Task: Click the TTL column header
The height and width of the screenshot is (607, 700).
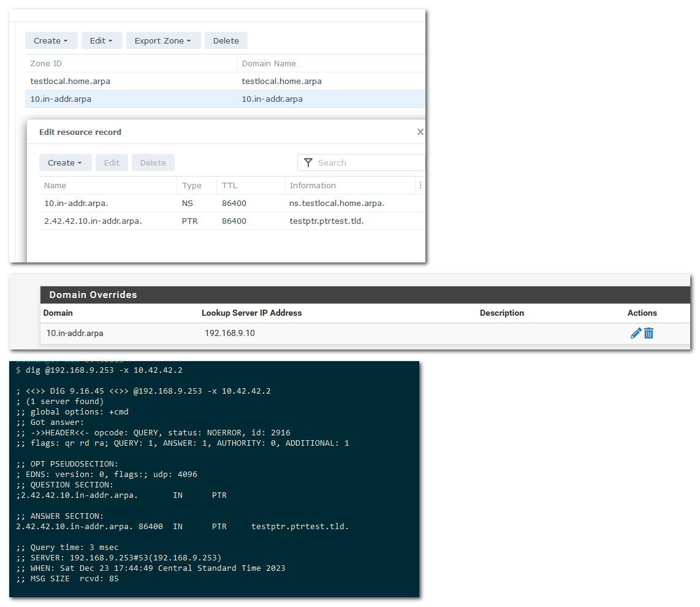Action: coord(251,185)
